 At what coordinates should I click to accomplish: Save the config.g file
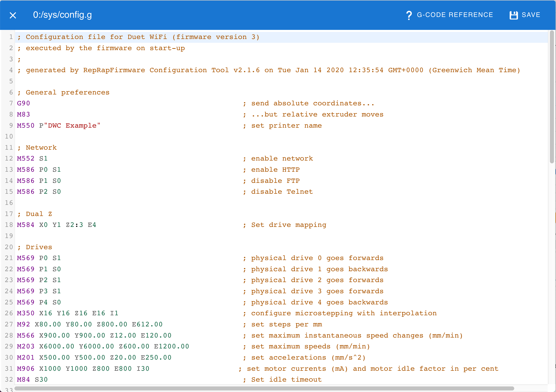pos(525,15)
